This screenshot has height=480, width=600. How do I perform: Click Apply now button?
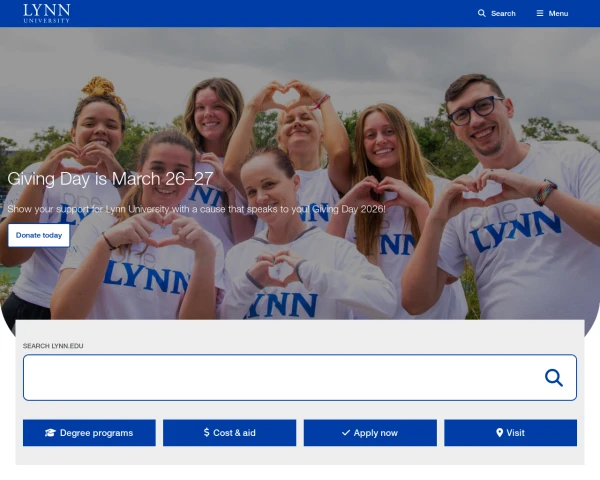point(370,433)
